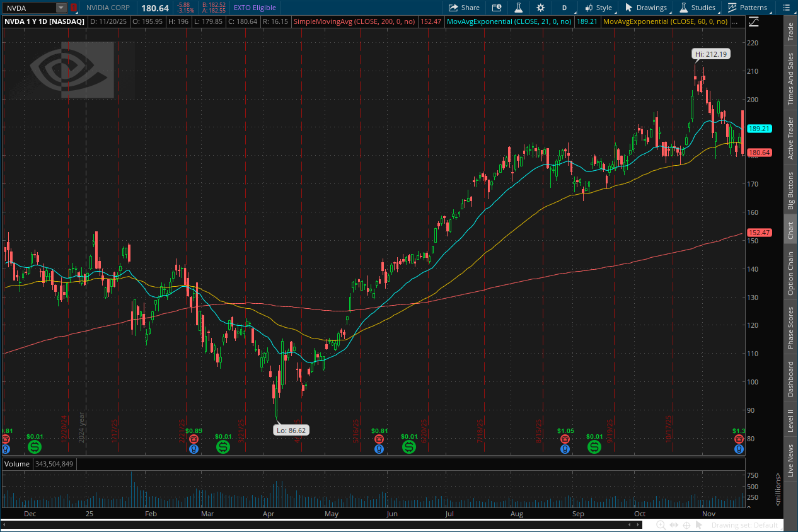Click the blue lightbulb icon near June earnings
This screenshot has width=798, height=532.
(379, 449)
